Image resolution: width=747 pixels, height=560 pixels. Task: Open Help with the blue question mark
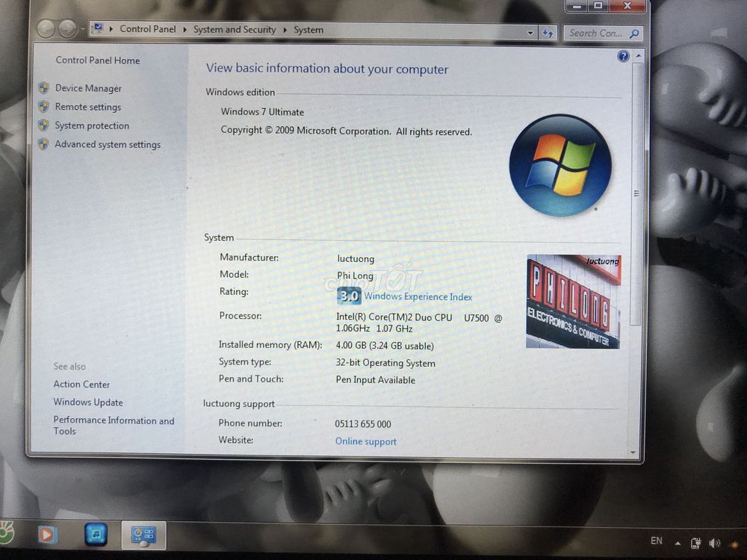tap(623, 56)
